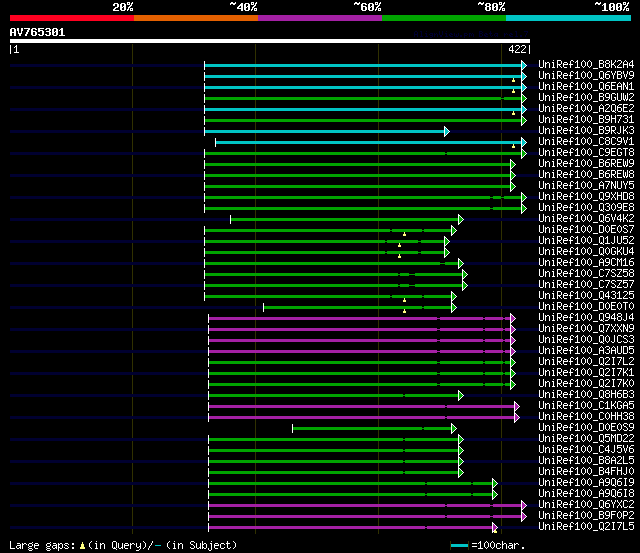The image size is (640, 553).
Task: Click the UniRef100_Q6YBV9 label
Action: tap(586, 76)
